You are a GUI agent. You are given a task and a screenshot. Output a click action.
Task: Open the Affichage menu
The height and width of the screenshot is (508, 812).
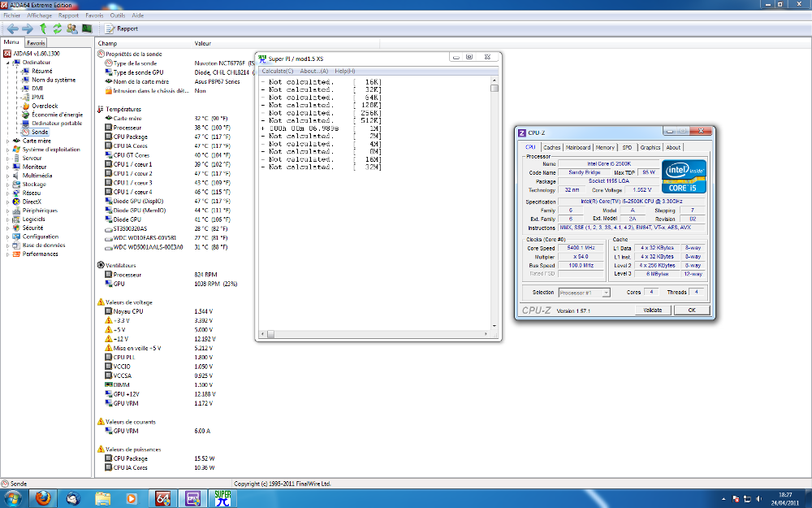point(39,15)
